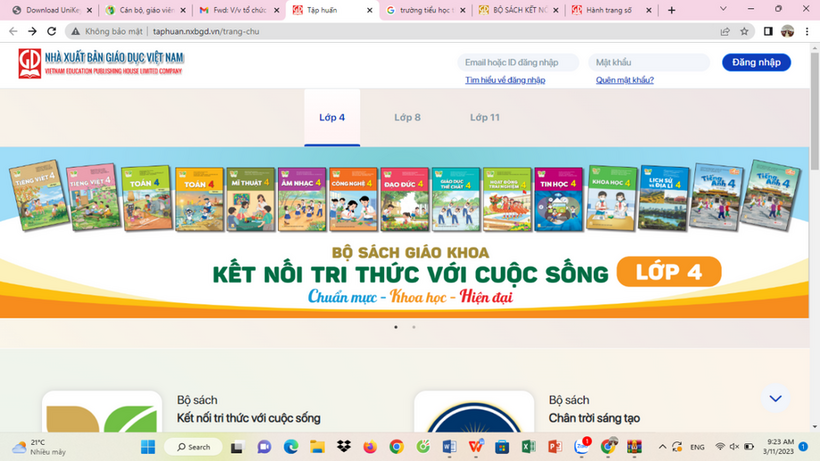This screenshot has width=820, height=461.
Task: Click the Tin Học 4 book cover
Action: [x=558, y=199]
